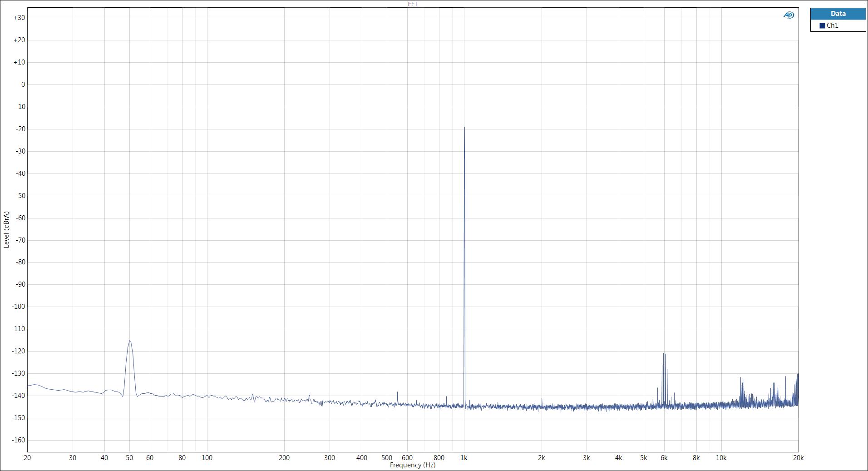Screen dimensions: 868x471
Task: Click the Ch1 blue color swatch
Action: pos(822,26)
